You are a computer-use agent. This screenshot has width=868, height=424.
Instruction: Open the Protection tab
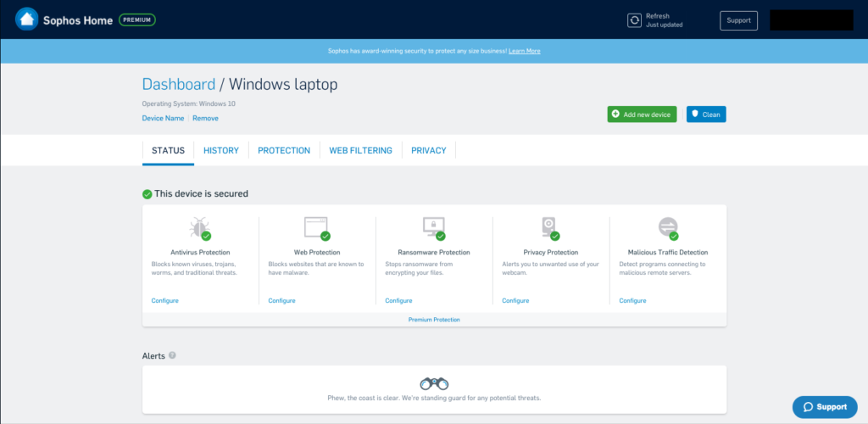click(284, 151)
